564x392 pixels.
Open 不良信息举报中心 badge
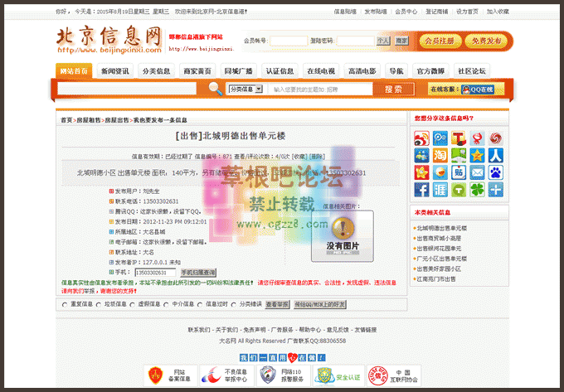(226, 375)
